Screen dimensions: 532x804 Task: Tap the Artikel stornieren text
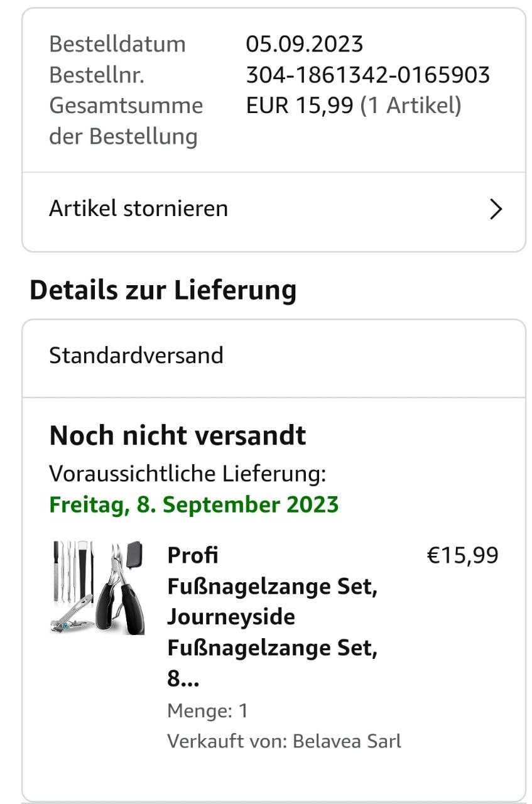click(x=138, y=209)
